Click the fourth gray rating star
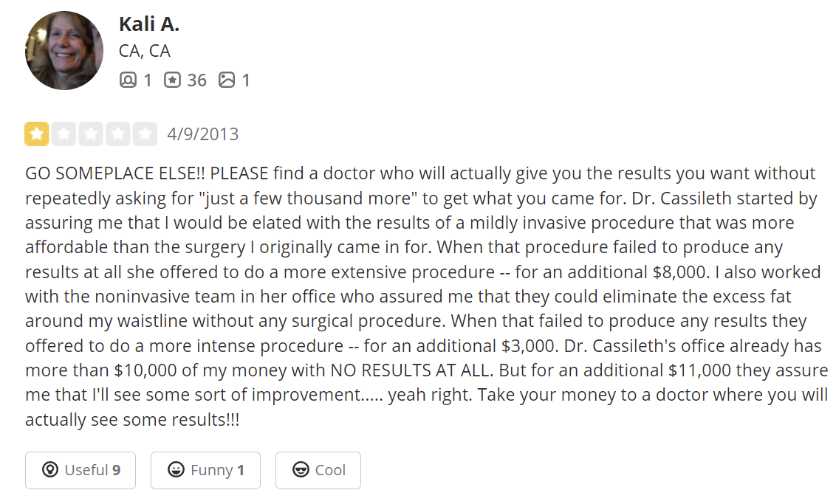Screen dimensions: 836x504 (118, 134)
